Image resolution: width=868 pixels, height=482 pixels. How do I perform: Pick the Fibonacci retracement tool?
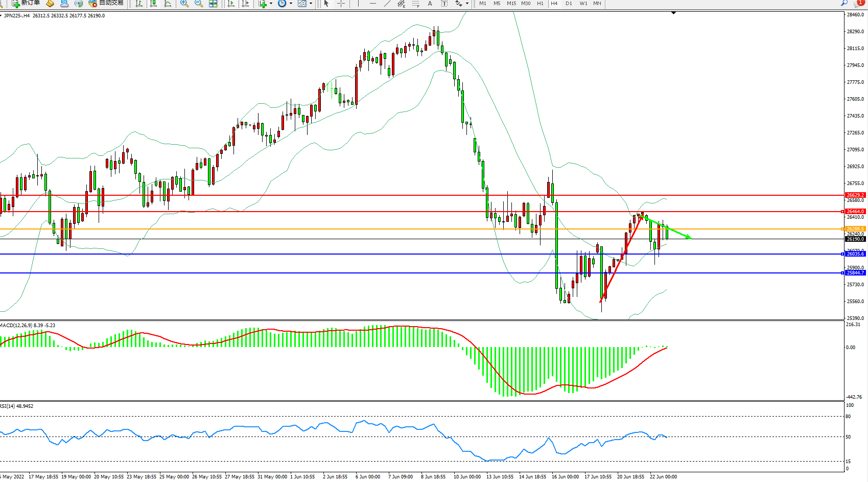pyautogui.click(x=415, y=4)
